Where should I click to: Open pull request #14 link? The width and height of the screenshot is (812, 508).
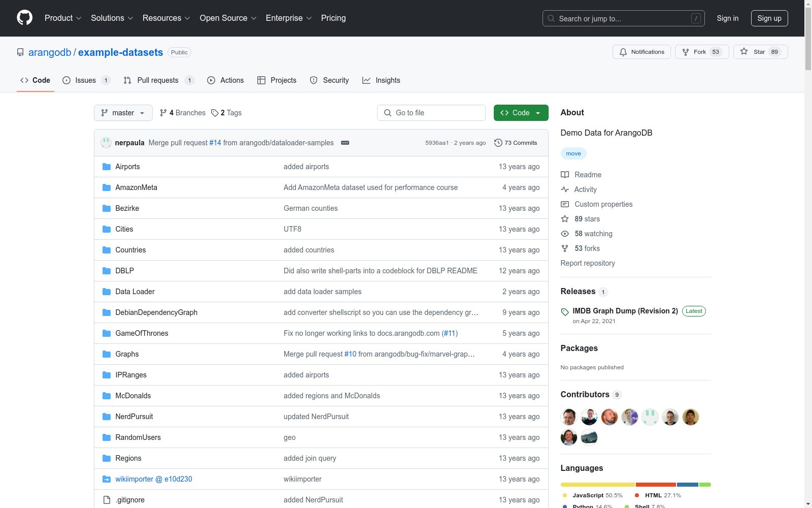coord(215,143)
